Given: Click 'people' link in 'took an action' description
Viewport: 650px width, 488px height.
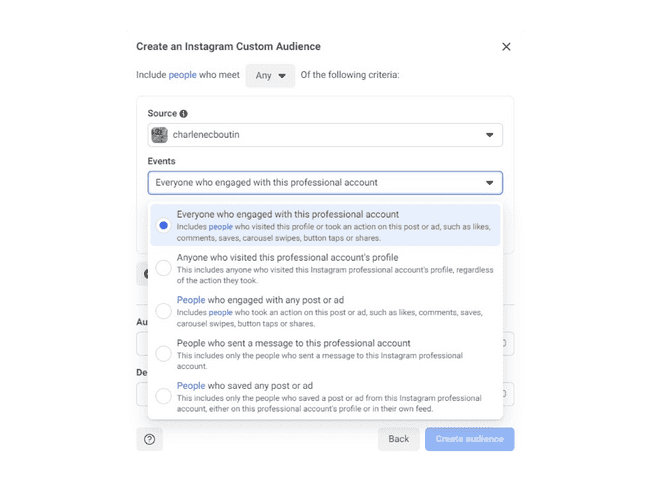Looking at the screenshot, I should pyautogui.click(x=221, y=313).
